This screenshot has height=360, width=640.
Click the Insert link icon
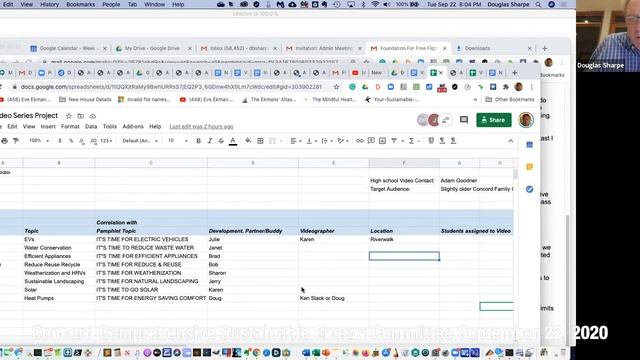[x=360, y=141]
